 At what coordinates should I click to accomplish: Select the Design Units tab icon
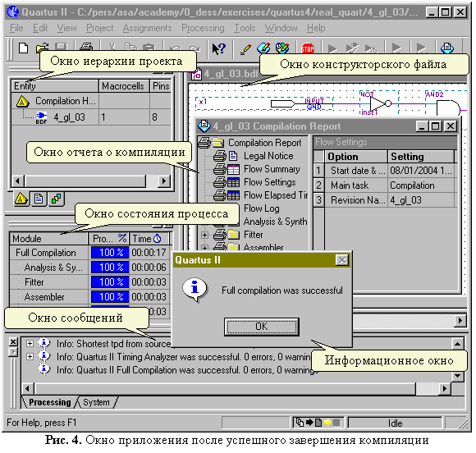click(56, 199)
